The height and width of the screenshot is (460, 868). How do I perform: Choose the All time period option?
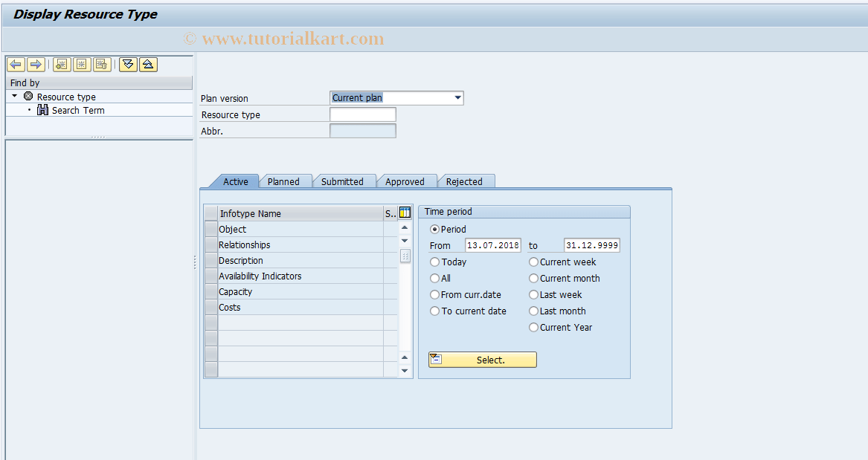tap(434, 278)
